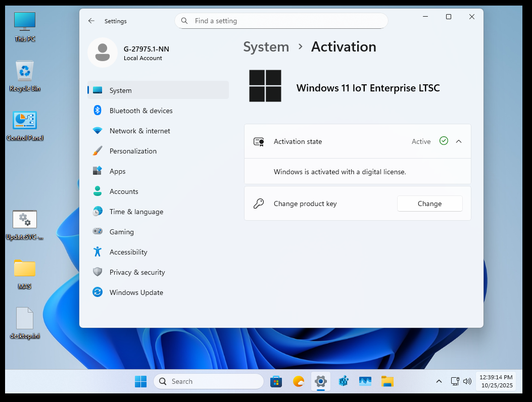Select the MAS folder on desktop
This screenshot has width=532, height=402.
(x=24, y=274)
